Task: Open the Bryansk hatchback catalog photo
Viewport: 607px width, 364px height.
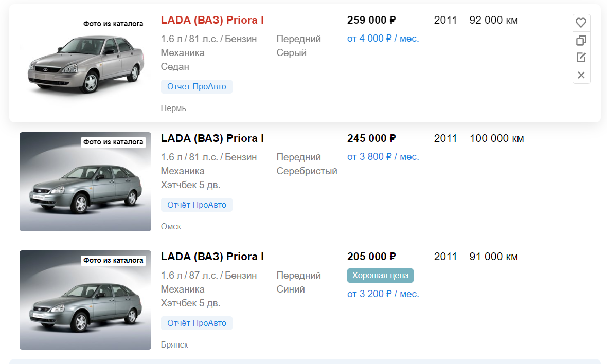Action: [x=85, y=300]
